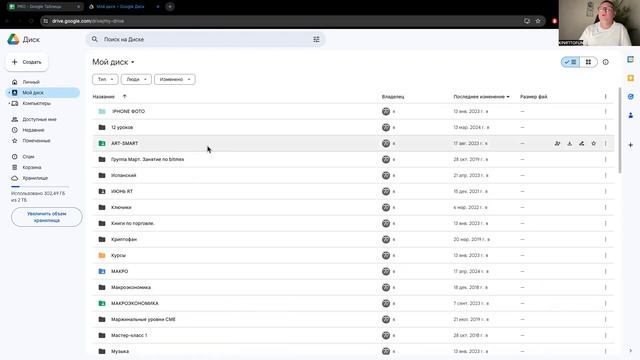This screenshot has width=640, height=360.
Task: Switch to list view layout
Action: (x=570, y=62)
